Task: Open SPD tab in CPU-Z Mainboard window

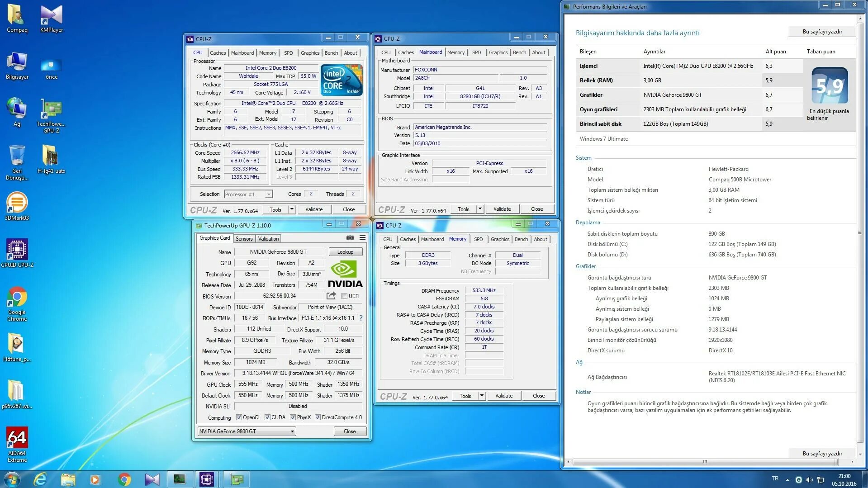Action: (476, 52)
